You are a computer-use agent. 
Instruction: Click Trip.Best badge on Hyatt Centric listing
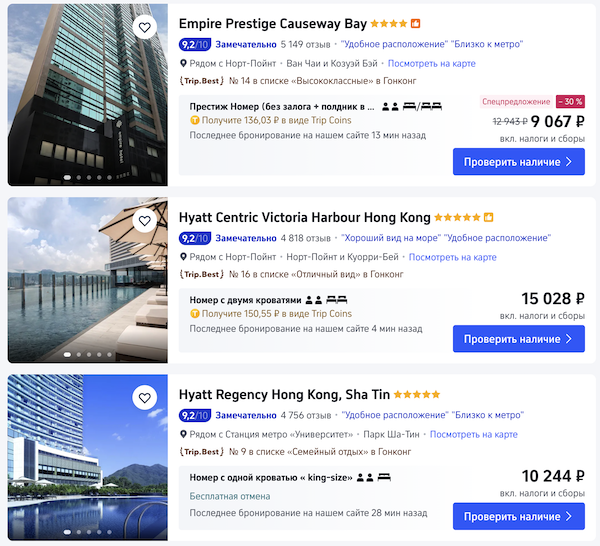(201, 274)
